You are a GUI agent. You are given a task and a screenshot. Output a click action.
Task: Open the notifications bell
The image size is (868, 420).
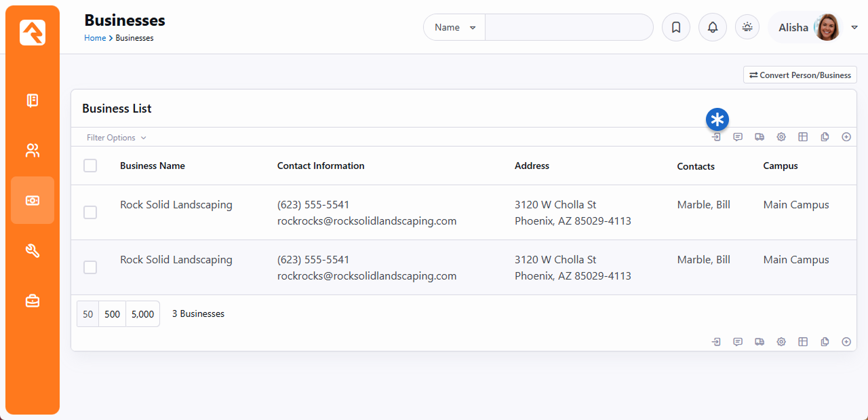point(713,27)
